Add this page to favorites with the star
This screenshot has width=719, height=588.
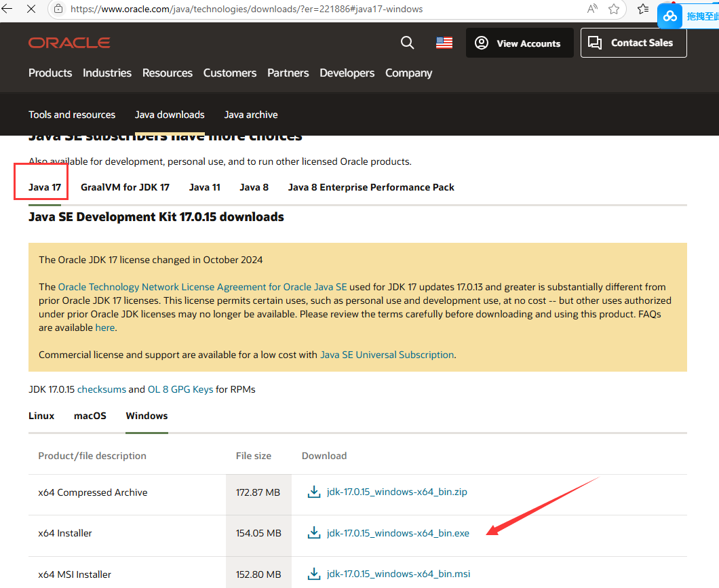tap(614, 9)
